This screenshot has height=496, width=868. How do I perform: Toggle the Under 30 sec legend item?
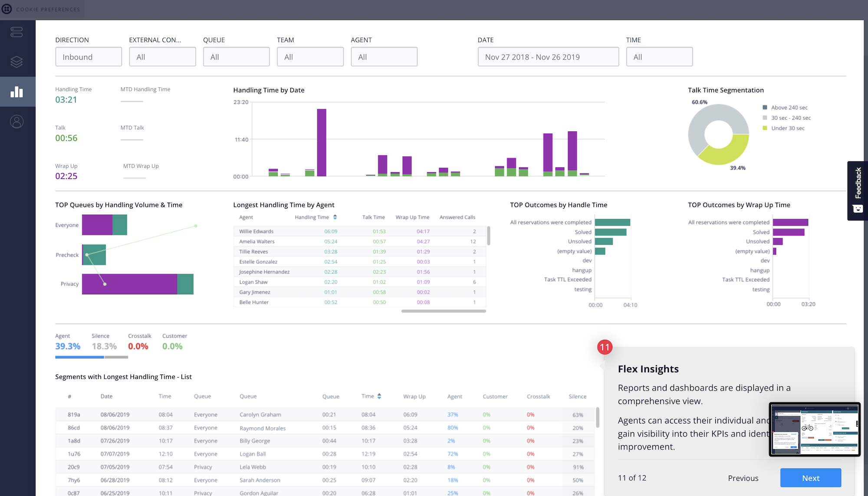click(783, 128)
